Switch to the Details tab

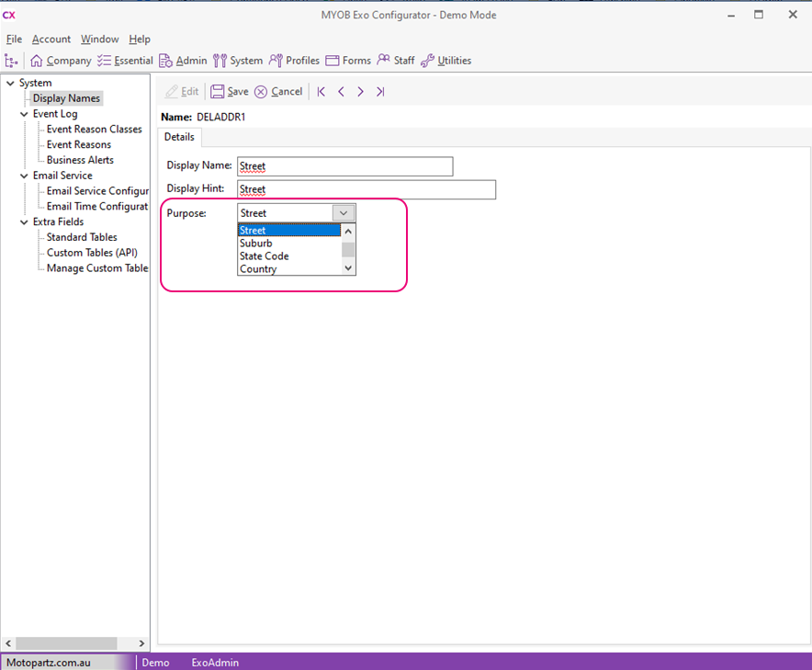pos(179,137)
